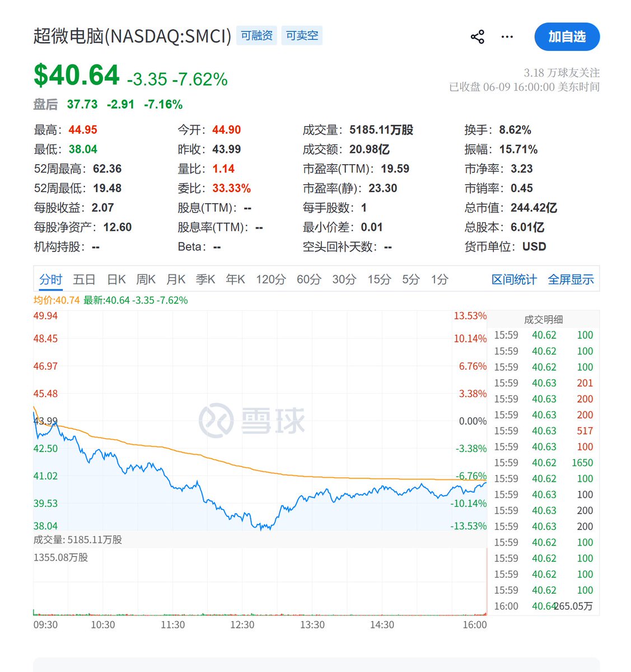The width and height of the screenshot is (631, 672).
Task: Switch to the 年K chart tab
Action: point(236,279)
